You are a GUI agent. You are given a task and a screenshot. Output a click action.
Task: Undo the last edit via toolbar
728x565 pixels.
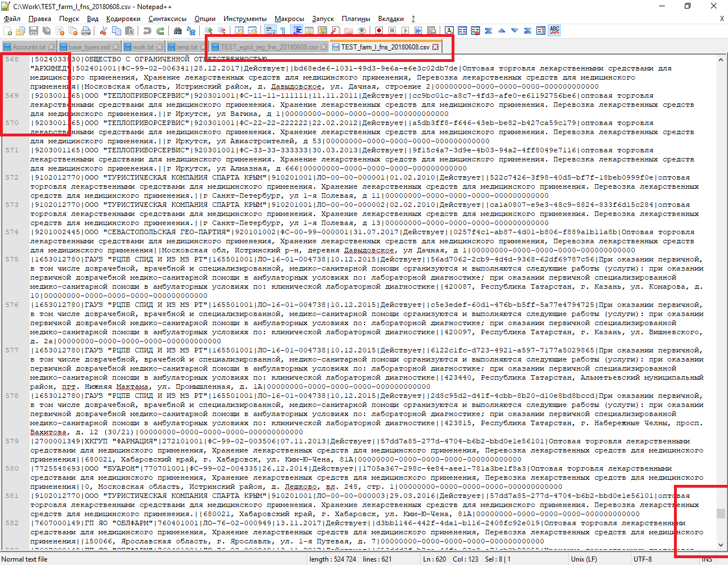[x=147, y=31]
